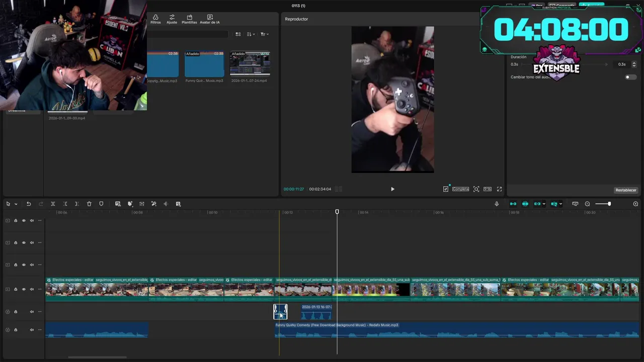Mute the Funny Quirky Comedy audio track
Screen dimensions: 644x362
click(x=31, y=330)
